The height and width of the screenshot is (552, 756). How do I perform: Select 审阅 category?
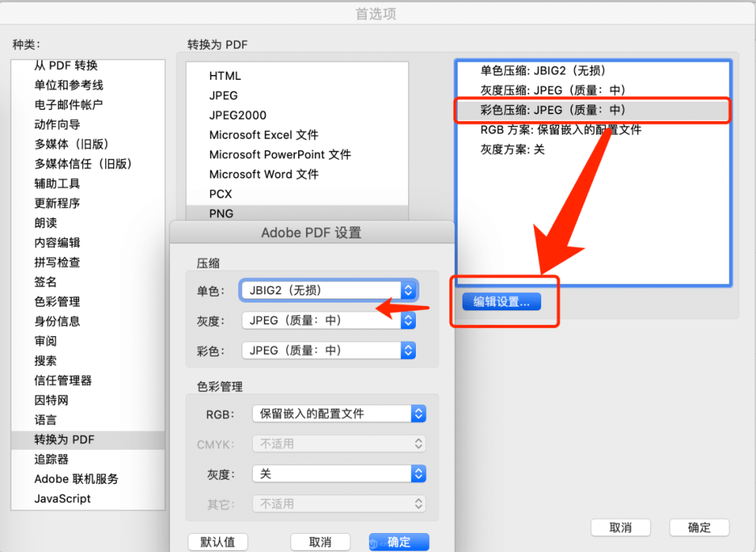[88, 341]
